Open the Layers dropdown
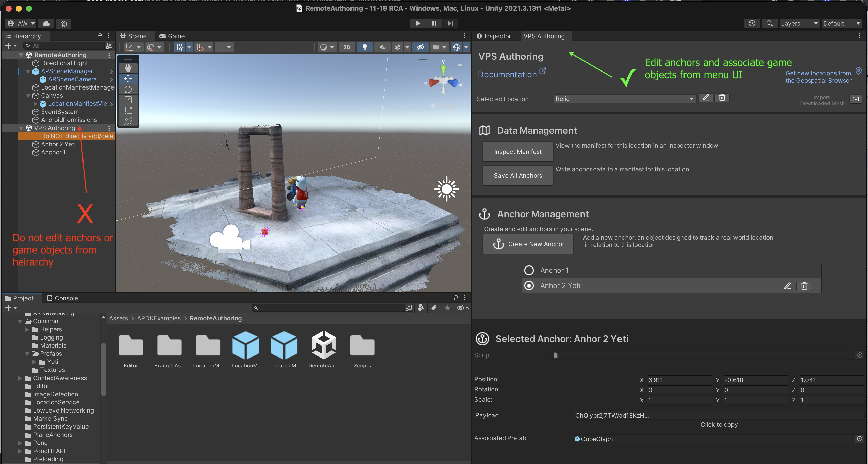 click(799, 23)
